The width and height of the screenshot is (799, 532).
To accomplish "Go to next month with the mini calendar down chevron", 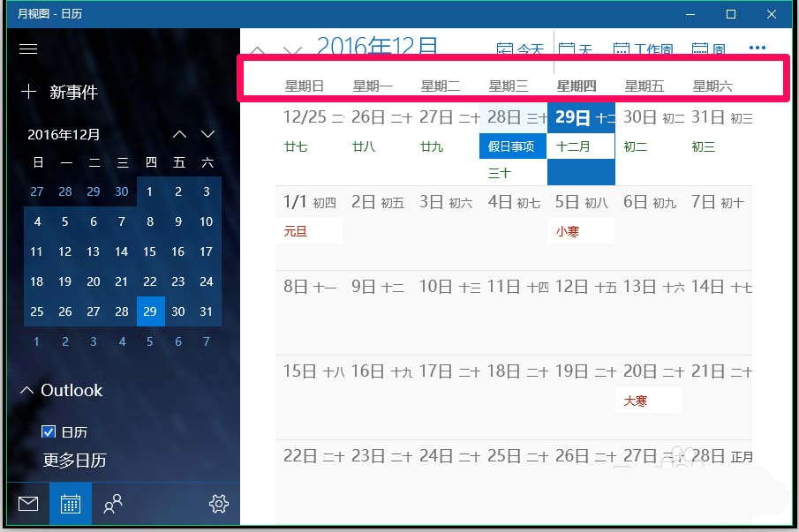I will [x=207, y=134].
